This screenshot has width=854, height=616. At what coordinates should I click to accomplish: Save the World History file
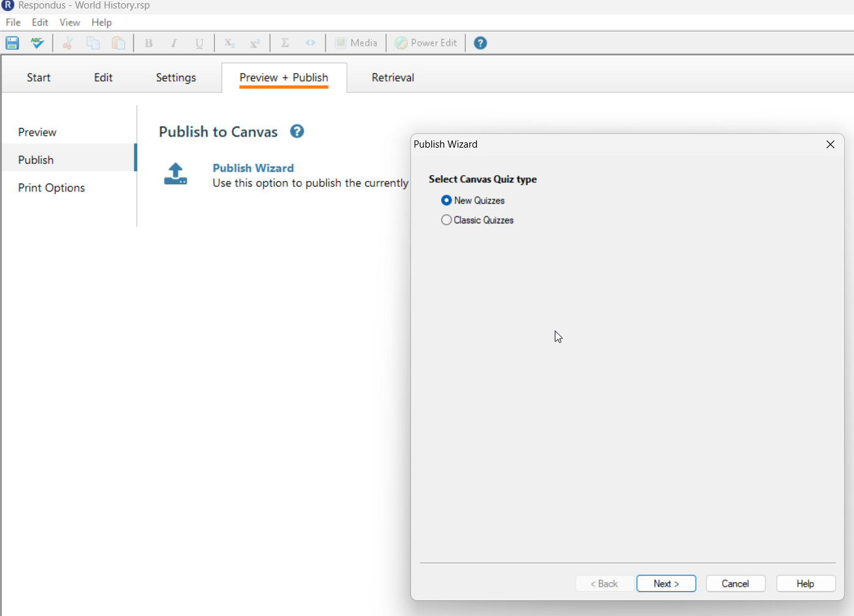[x=12, y=42]
